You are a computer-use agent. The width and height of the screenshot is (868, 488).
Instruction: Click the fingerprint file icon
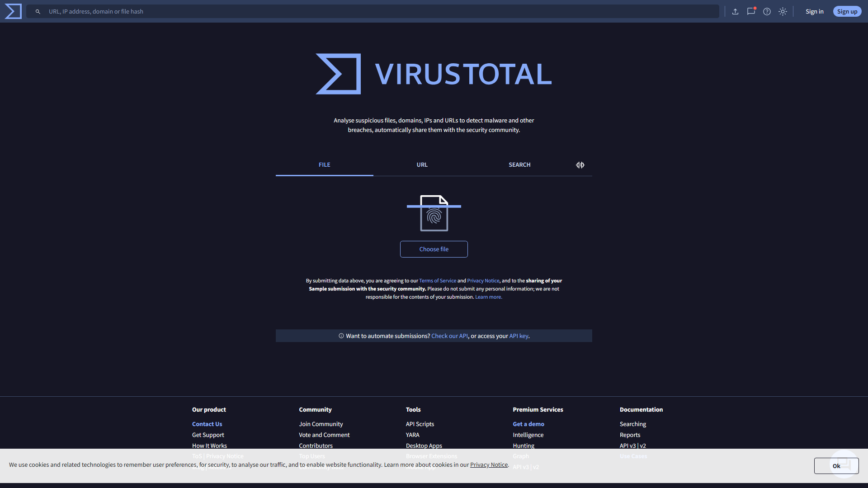point(434,213)
